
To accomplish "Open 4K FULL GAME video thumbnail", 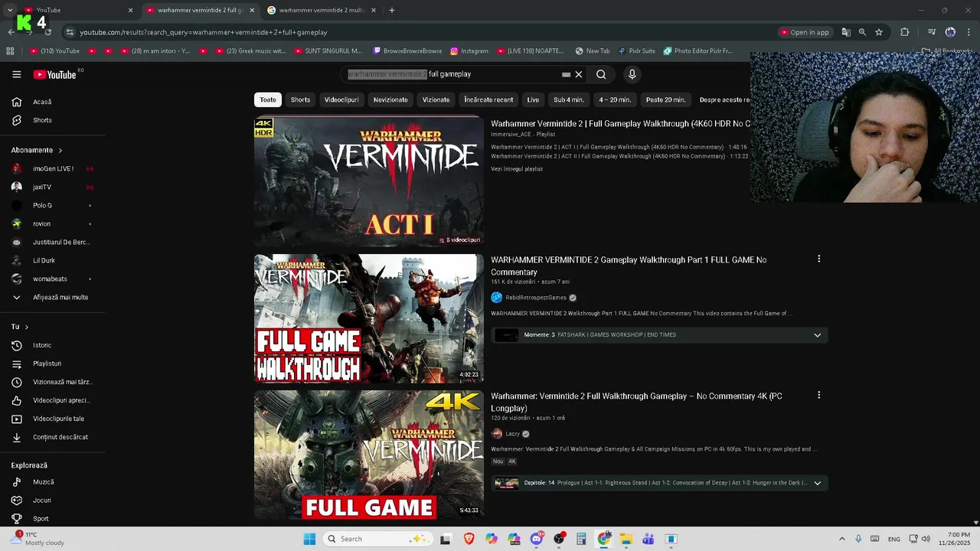I will pyautogui.click(x=369, y=455).
